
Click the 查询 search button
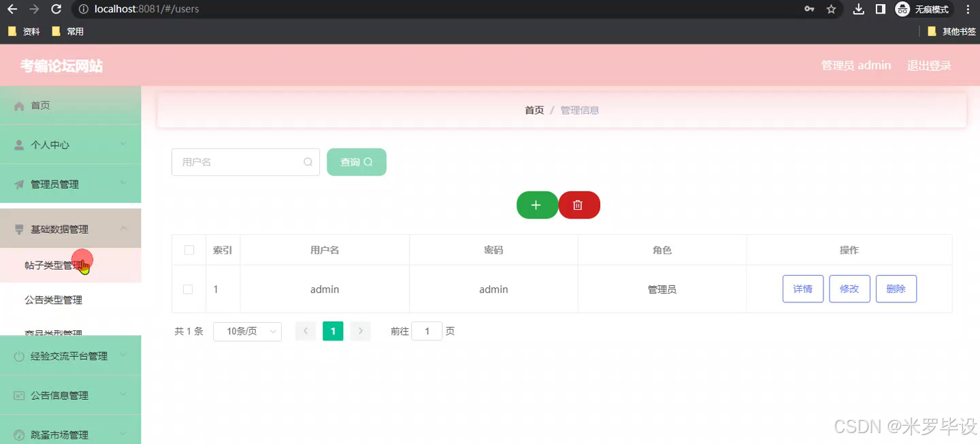pyautogui.click(x=357, y=162)
